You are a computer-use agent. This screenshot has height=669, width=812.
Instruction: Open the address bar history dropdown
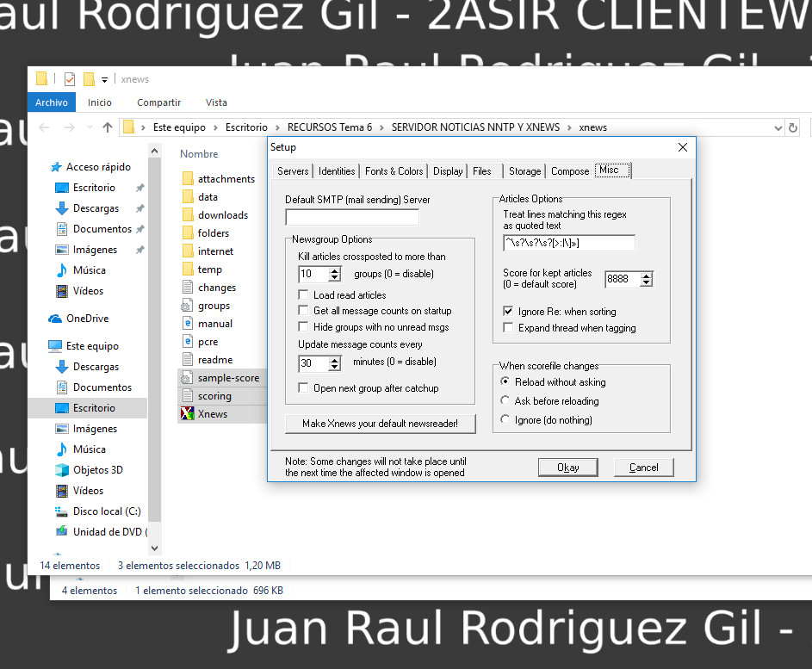click(778, 128)
